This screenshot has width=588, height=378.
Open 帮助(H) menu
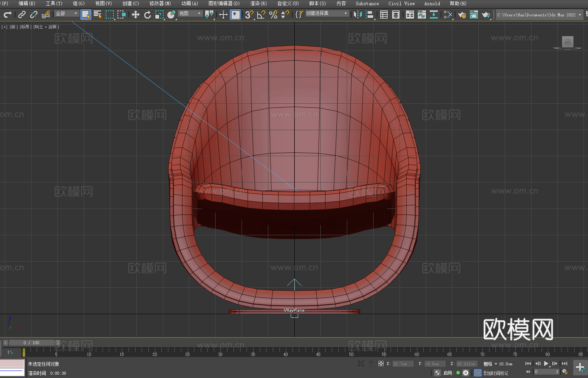458,3
